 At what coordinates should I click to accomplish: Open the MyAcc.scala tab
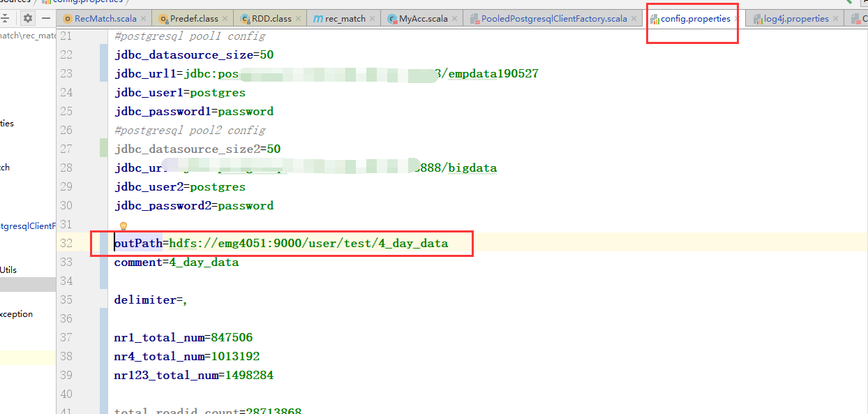click(421, 19)
